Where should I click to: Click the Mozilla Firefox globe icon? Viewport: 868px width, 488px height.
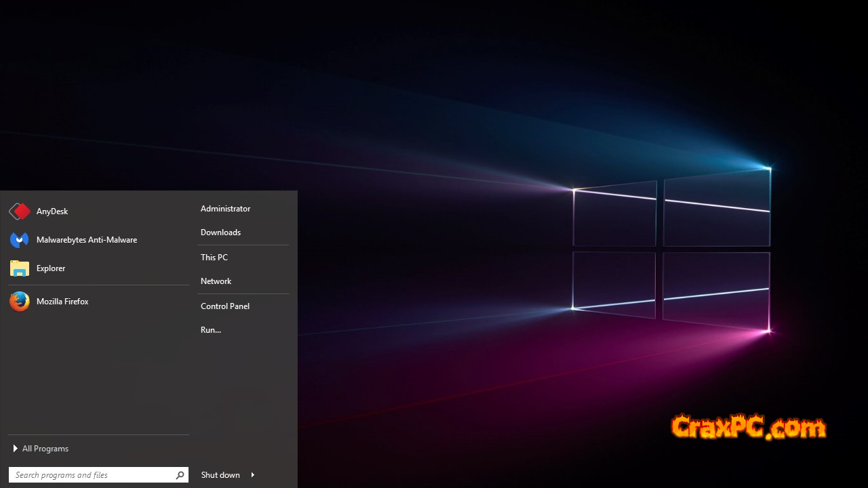click(x=20, y=302)
